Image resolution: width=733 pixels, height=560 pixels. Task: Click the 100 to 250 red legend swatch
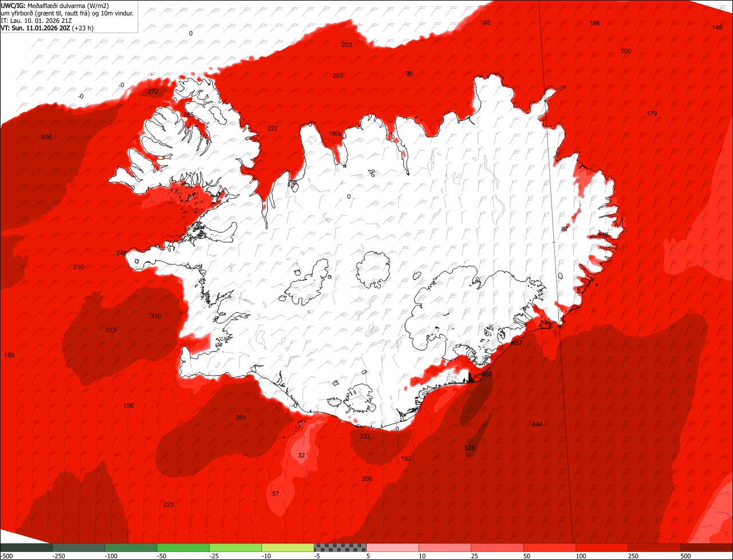[602, 547]
